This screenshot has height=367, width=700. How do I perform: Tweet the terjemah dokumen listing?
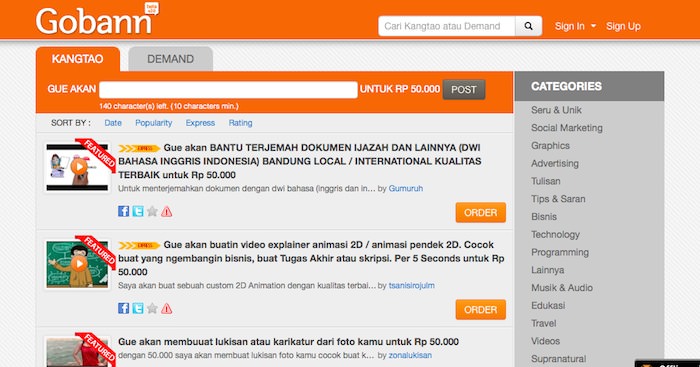[x=138, y=211]
